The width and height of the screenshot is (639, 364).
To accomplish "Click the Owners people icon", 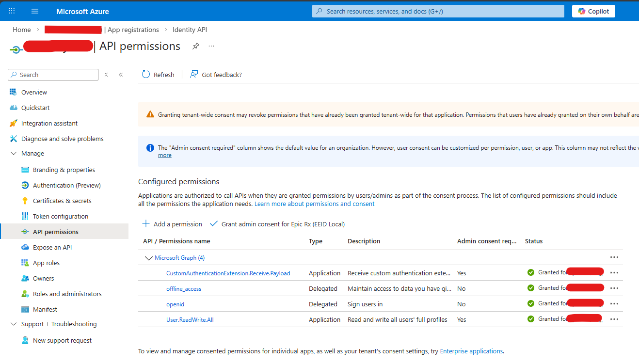I will (x=25, y=278).
